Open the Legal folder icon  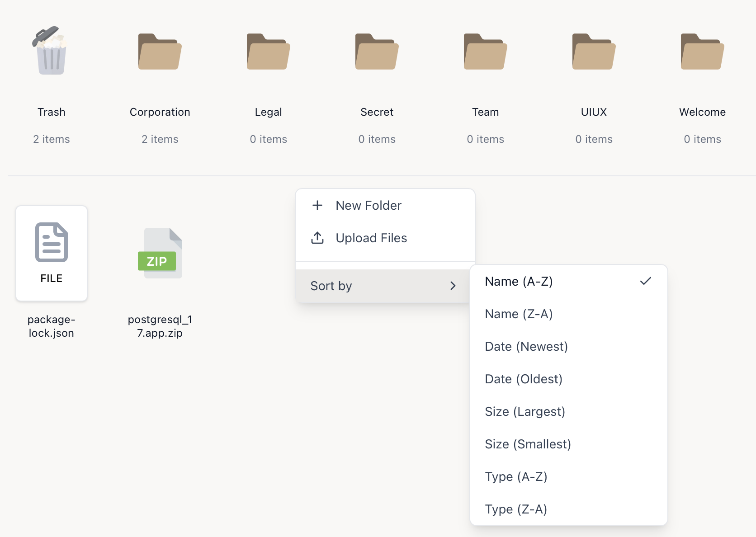click(x=268, y=52)
